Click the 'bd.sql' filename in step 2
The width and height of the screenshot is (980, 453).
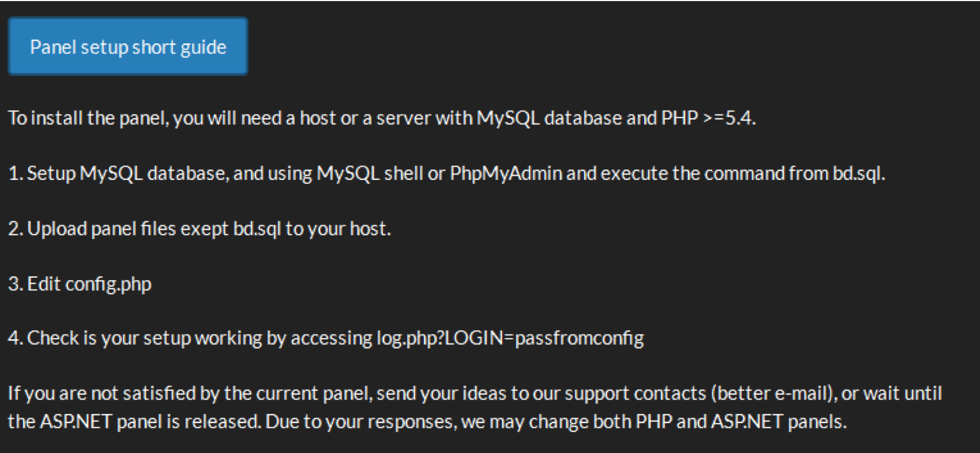coord(257,229)
